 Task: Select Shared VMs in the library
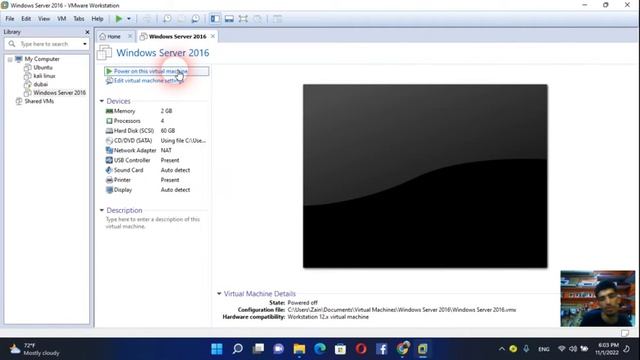pos(39,101)
